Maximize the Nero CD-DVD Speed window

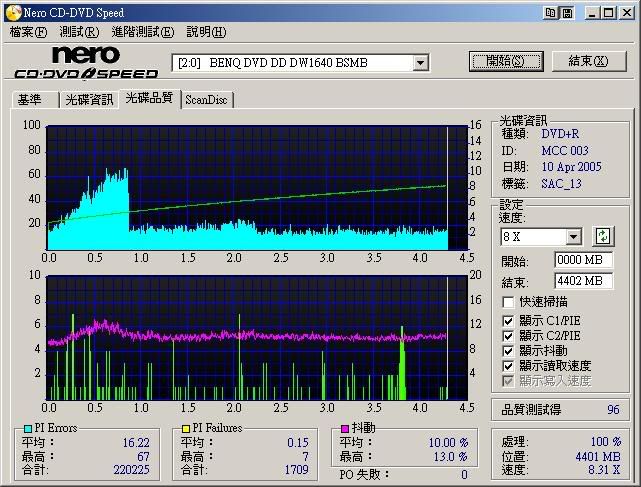(609, 13)
